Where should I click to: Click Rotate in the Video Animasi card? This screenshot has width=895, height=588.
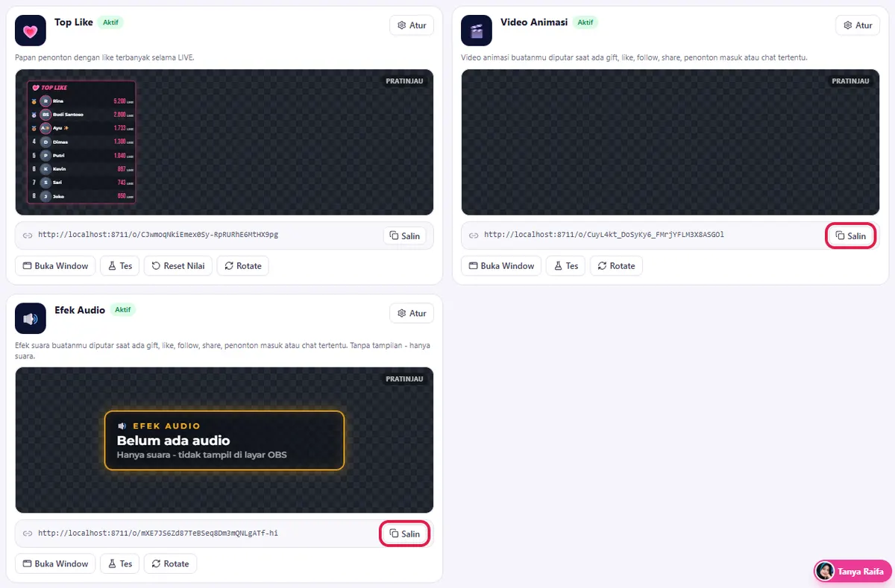pos(616,266)
